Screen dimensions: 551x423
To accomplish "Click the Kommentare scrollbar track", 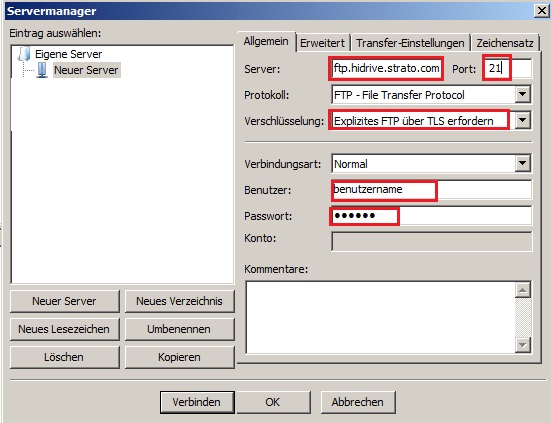I will (523, 317).
